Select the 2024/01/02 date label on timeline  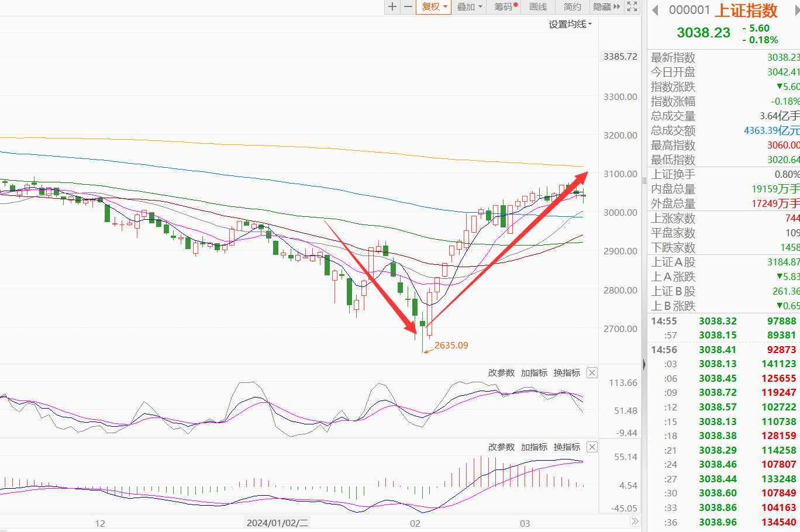[x=277, y=523]
